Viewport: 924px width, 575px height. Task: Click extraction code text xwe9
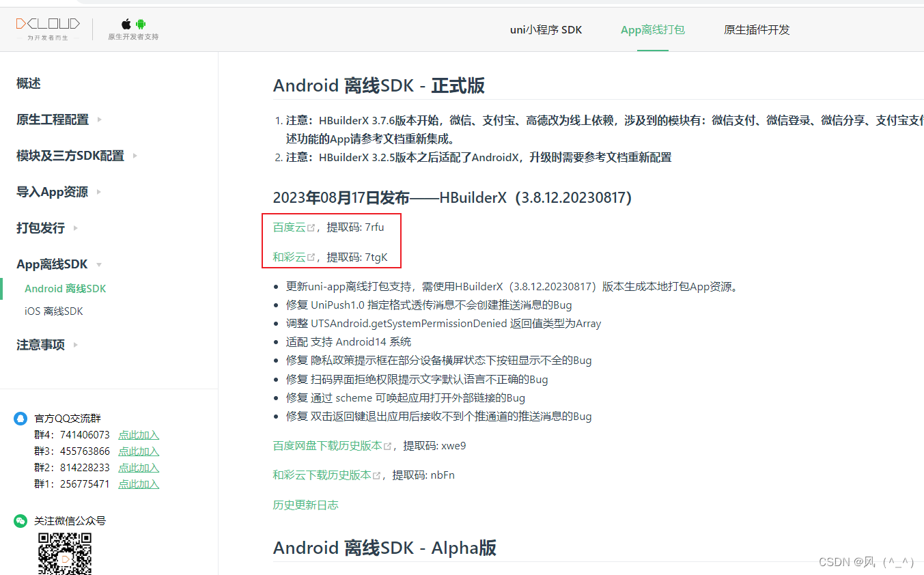[453, 446]
